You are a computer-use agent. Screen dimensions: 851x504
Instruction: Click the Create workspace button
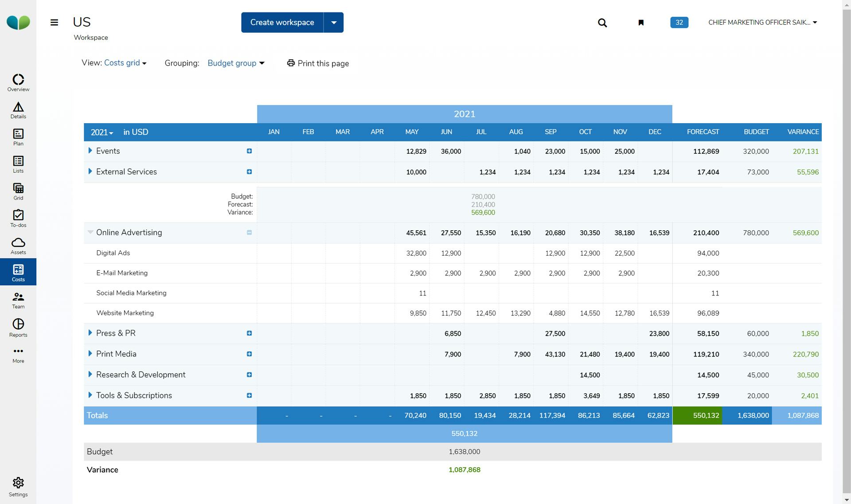[282, 23]
